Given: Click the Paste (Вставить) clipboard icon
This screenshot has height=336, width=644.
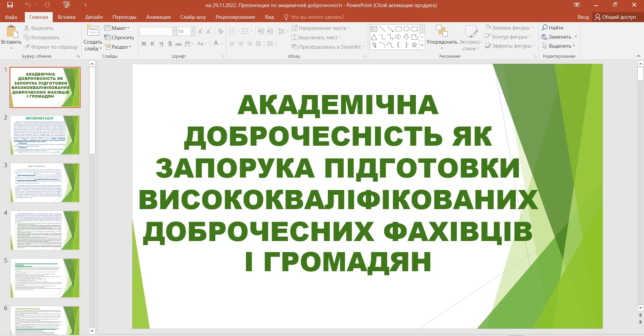Looking at the screenshot, I should (11, 32).
